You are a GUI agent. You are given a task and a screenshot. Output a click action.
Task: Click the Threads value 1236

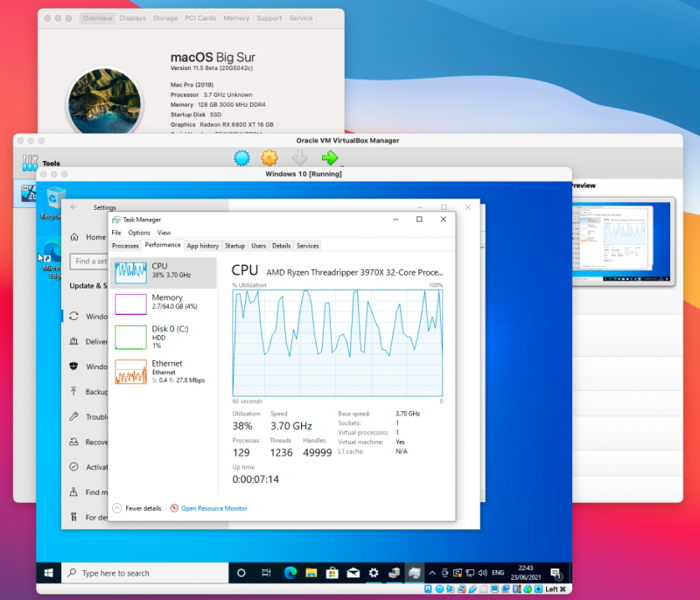[x=281, y=452]
